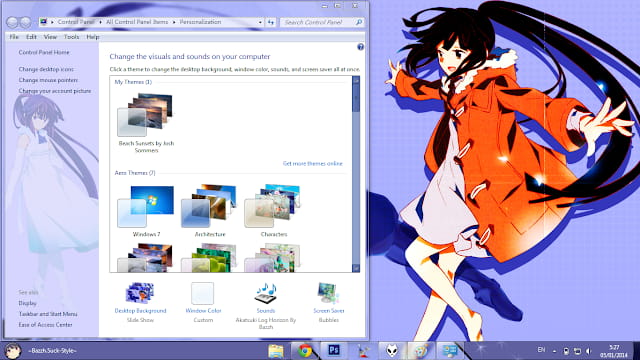This screenshot has height=360, width=640.
Task: Choose the Architecture theme
Action: pyautogui.click(x=210, y=211)
